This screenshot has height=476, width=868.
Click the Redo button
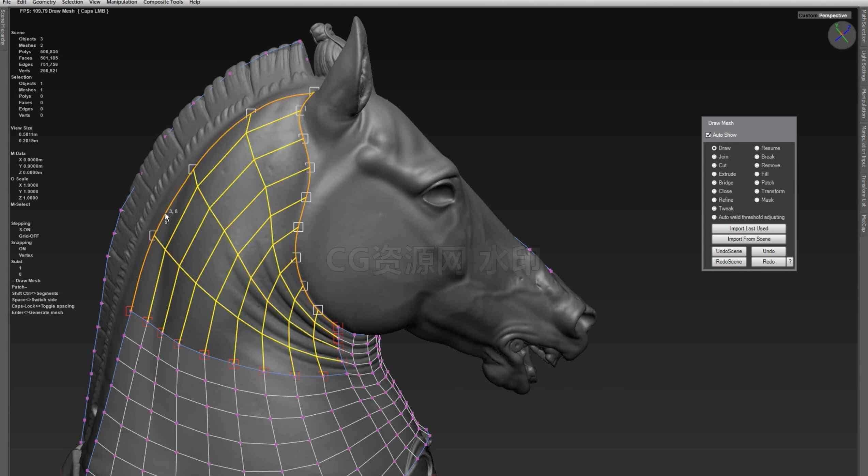click(x=768, y=262)
